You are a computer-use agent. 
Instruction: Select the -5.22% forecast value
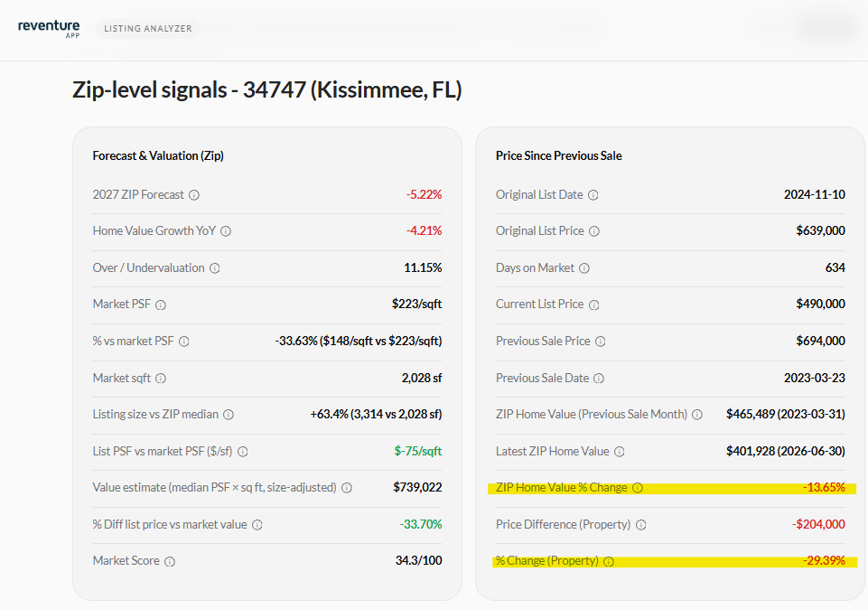pyautogui.click(x=424, y=195)
